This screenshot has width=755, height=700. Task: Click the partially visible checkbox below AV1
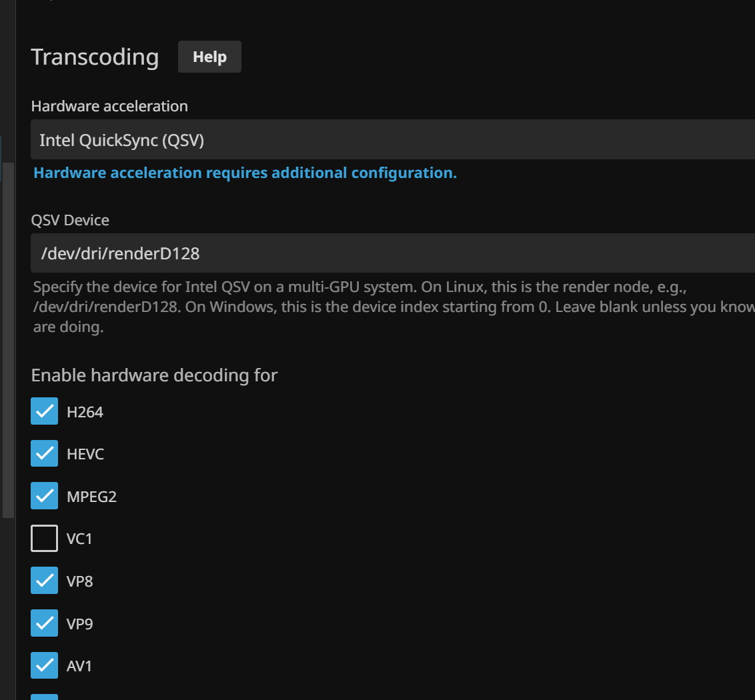click(x=45, y=696)
